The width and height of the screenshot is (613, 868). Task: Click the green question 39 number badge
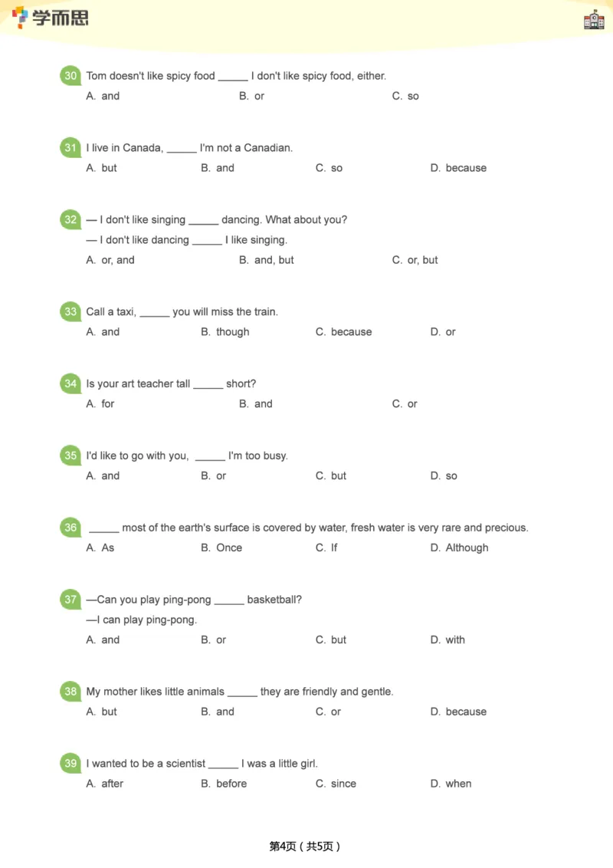click(x=70, y=764)
